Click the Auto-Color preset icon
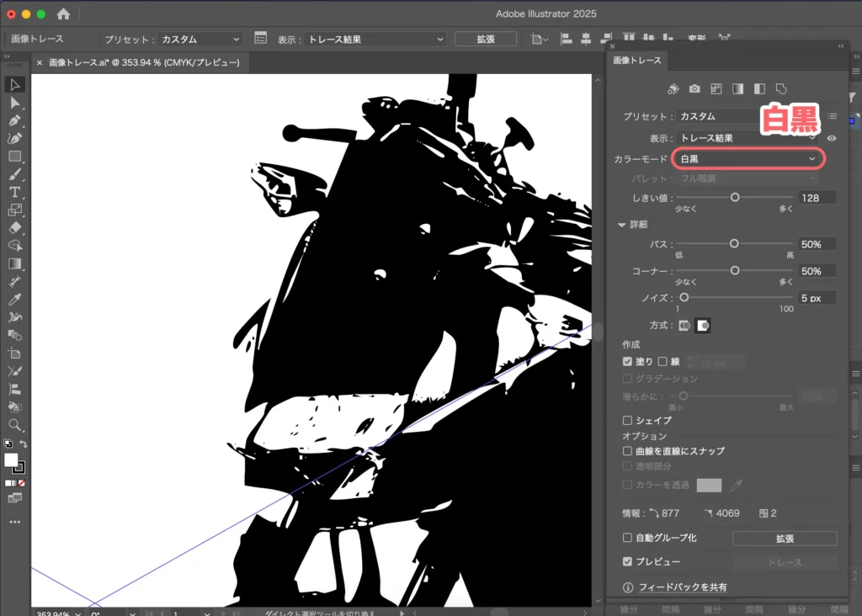 (x=673, y=88)
